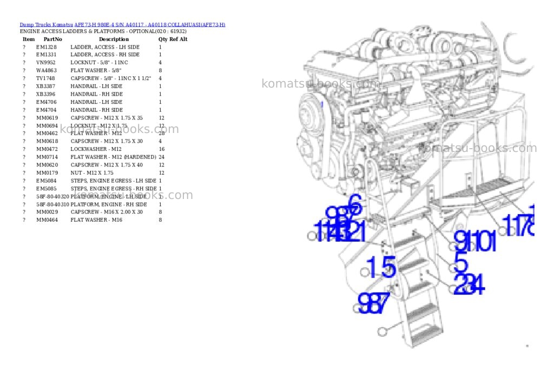Select part number MM0179

click(47, 173)
